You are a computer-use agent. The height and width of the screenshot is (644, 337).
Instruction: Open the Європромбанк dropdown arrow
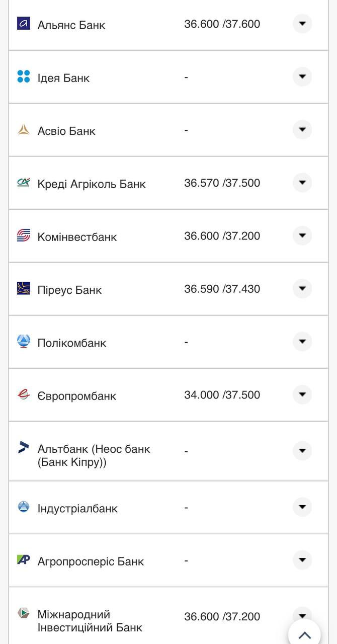[x=302, y=394]
